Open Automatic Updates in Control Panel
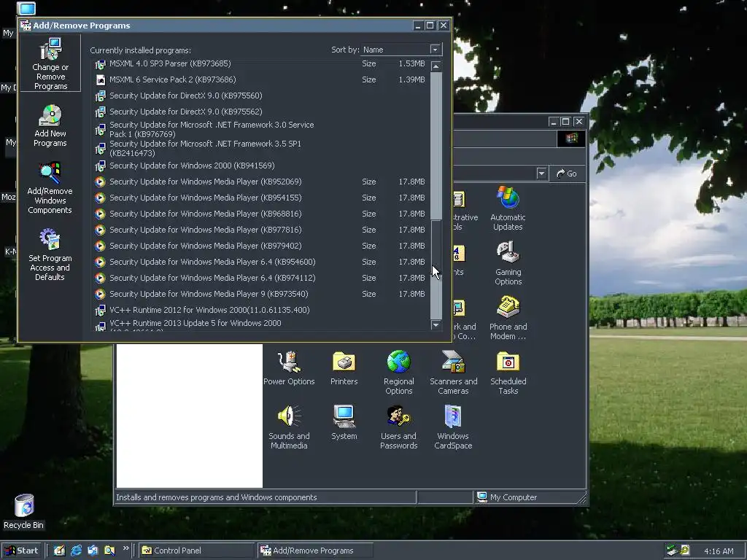 tap(508, 208)
